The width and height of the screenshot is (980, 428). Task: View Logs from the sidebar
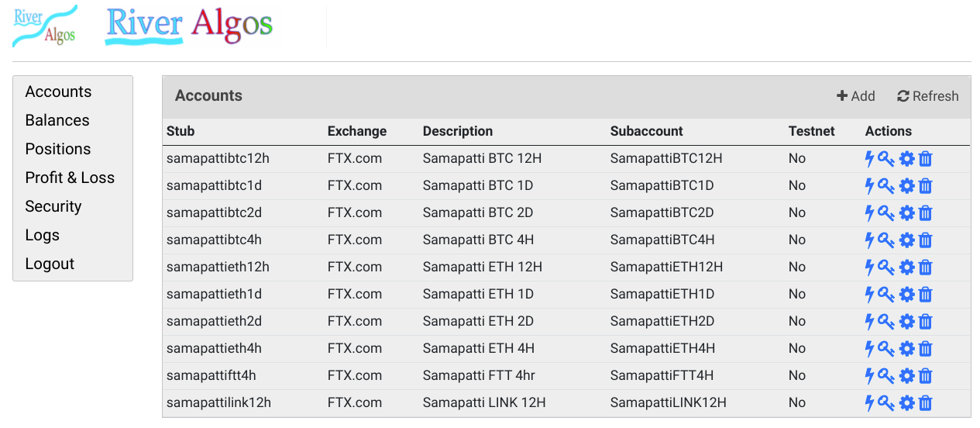pyautogui.click(x=43, y=235)
